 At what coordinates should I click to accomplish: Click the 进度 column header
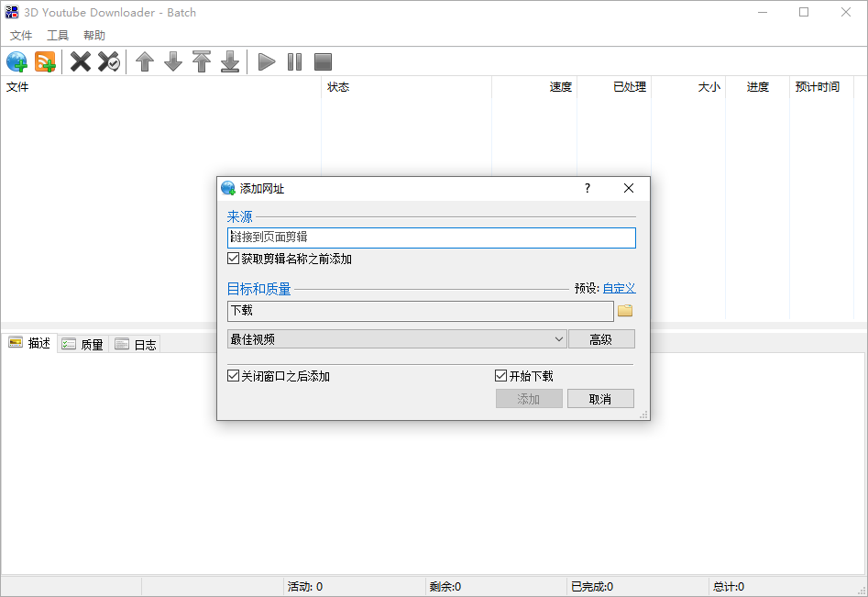[757, 87]
